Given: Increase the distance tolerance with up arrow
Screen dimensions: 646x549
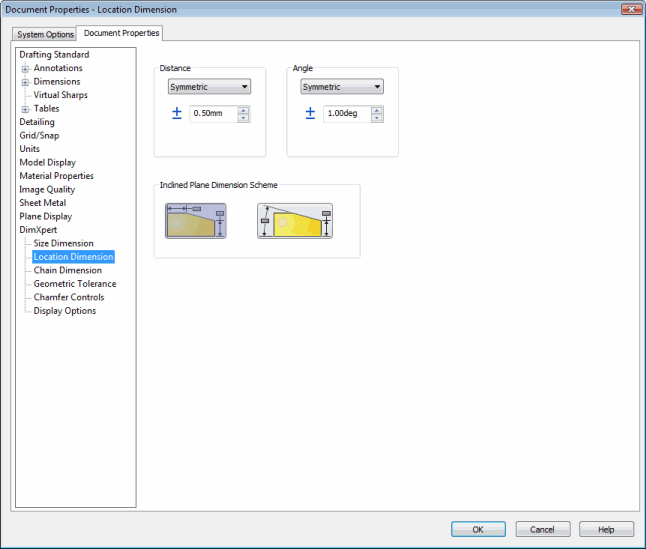Looking at the screenshot, I should pyautogui.click(x=243, y=110).
